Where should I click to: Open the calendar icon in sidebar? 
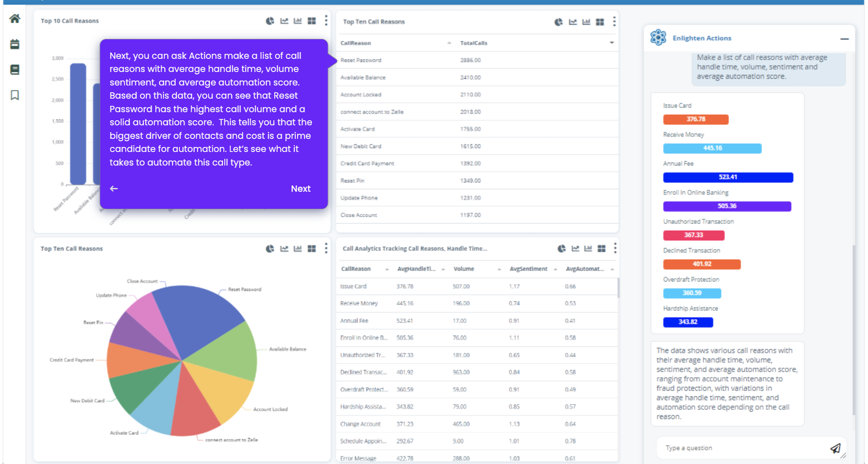coord(15,44)
